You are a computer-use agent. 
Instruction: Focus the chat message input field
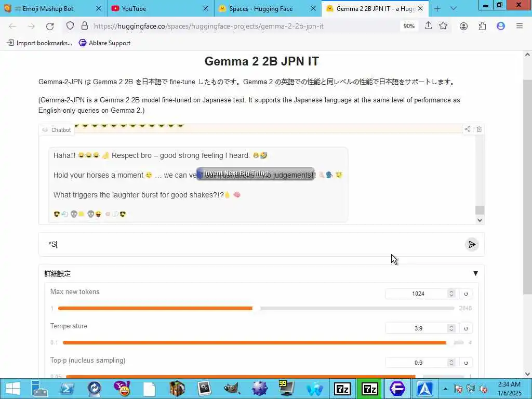tap(251, 244)
